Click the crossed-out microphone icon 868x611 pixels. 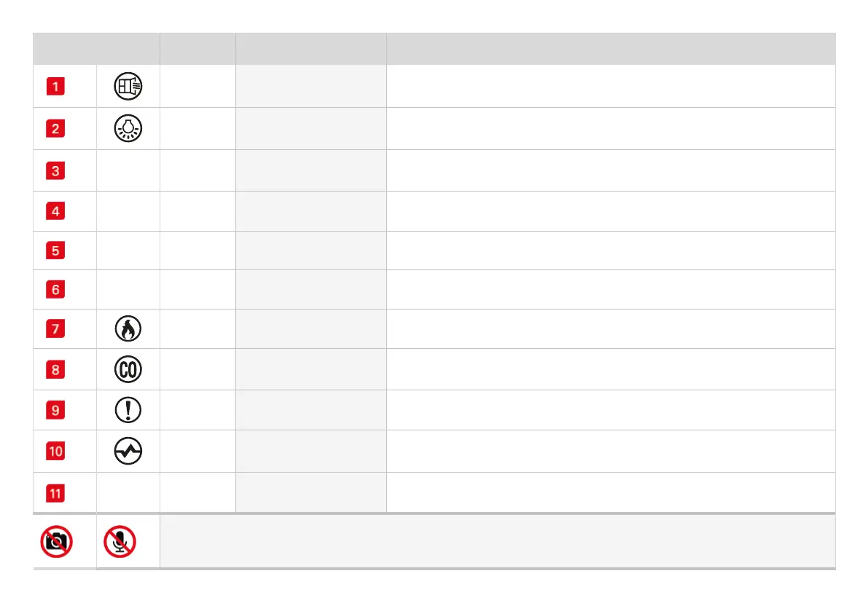[x=120, y=542]
